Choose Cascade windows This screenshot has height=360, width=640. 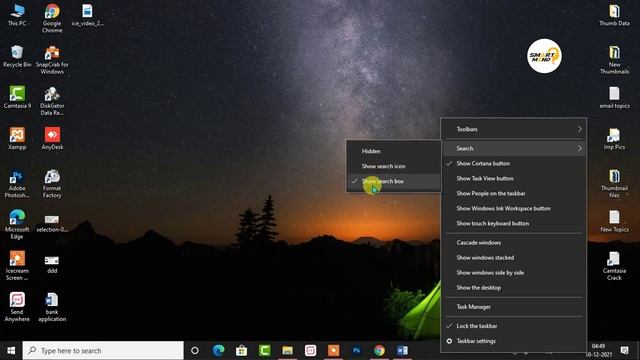[x=514, y=242]
